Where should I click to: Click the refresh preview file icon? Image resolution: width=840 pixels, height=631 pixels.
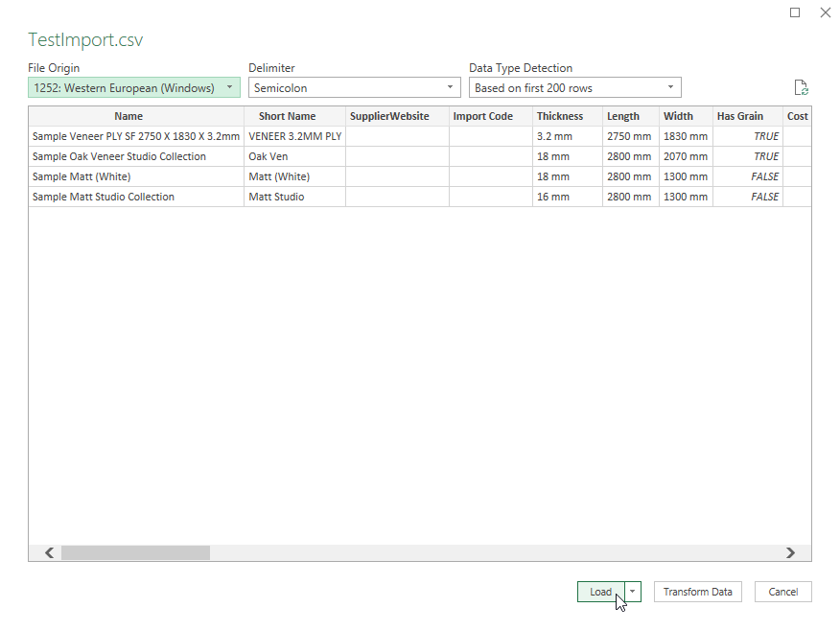click(801, 88)
